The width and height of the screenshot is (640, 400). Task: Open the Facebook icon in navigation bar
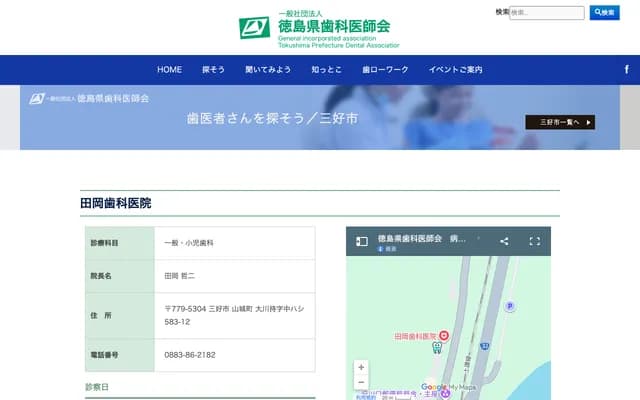627,69
